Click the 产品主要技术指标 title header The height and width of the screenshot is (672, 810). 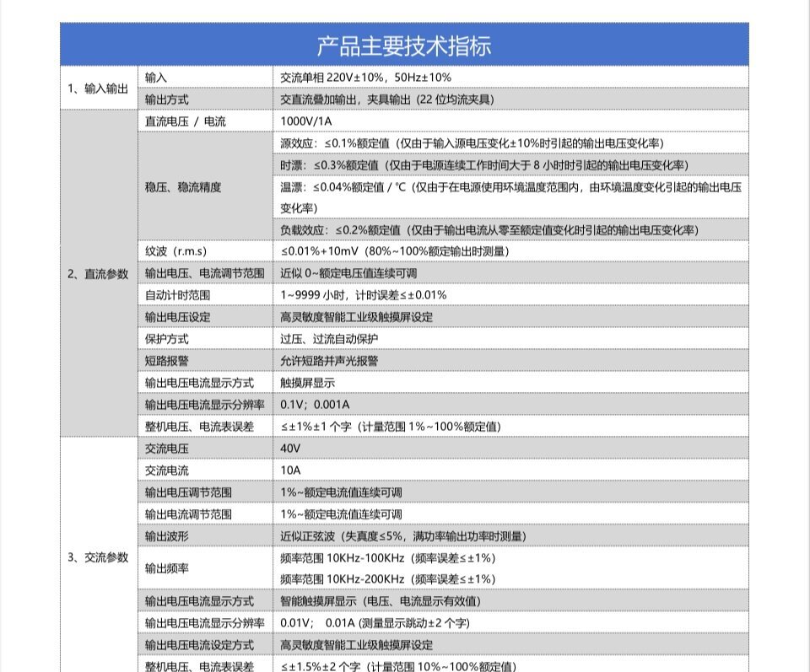click(404, 45)
